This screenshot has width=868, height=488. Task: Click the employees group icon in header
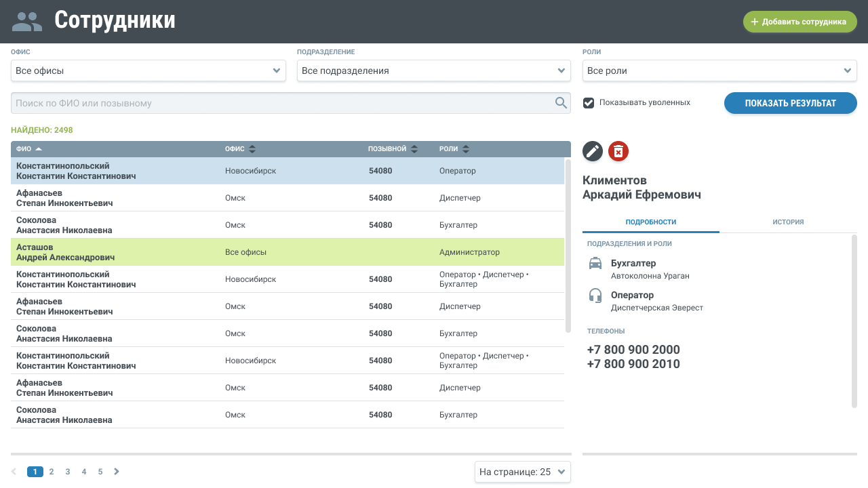pos(27,21)
